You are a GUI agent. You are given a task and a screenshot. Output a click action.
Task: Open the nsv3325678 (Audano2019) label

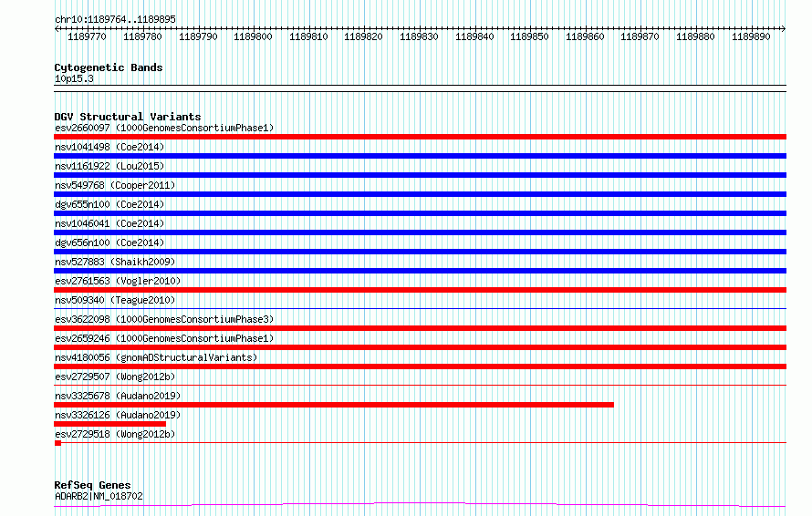coord(118,396)
